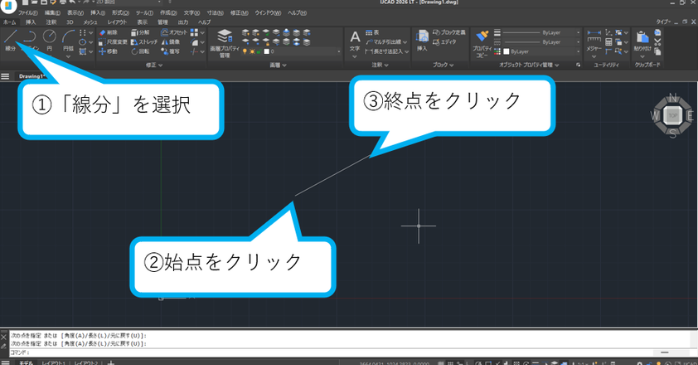Toggle the layer lock icon
The width and height of the screenshot is (698, 365).
click(x=259, y=52)
